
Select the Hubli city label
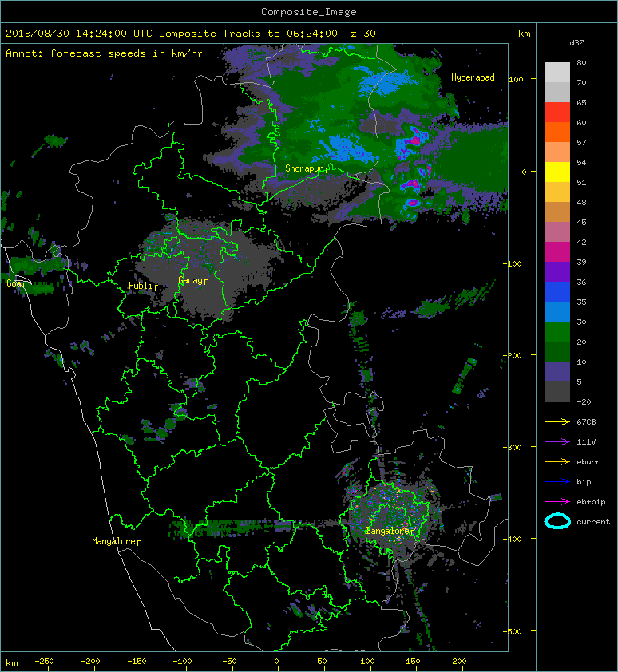[x=143, y=286]
